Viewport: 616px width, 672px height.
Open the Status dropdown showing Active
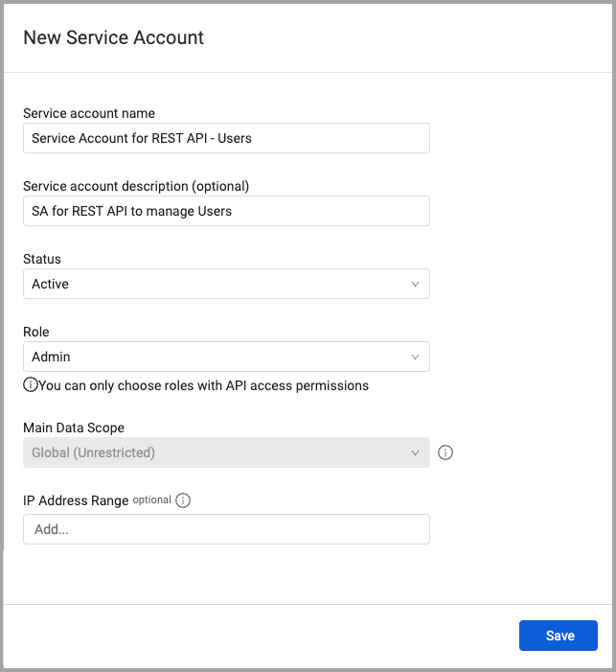226,284
